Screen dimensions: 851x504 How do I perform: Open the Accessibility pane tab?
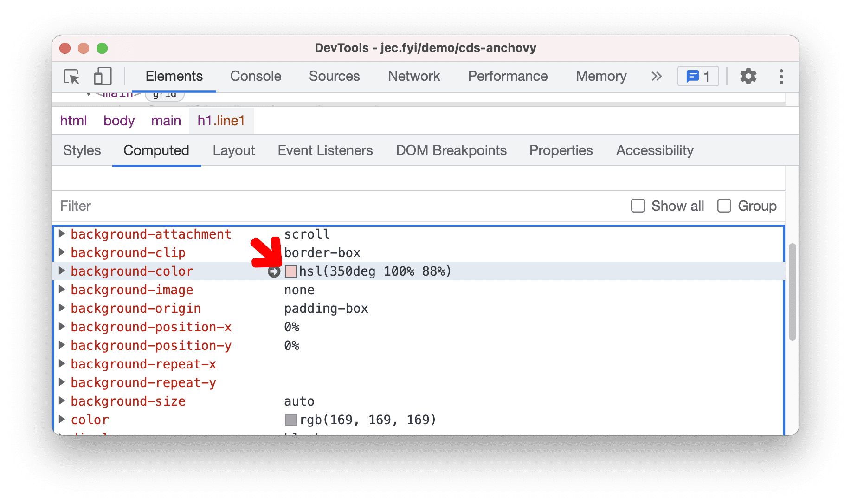[x=654, y=150]
